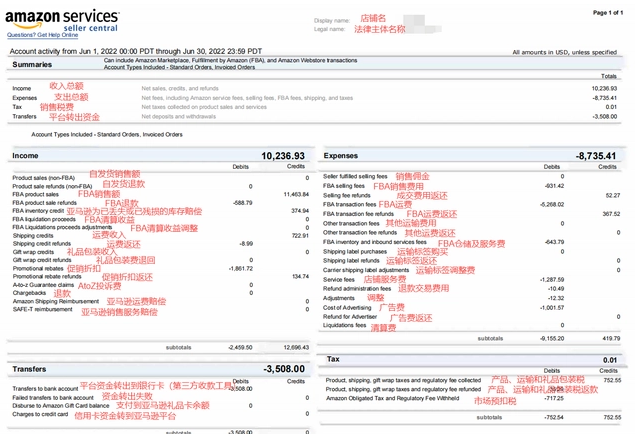This screenshot has width=644, height=434.
Task: Click the Amazon Shipping Reimbursement row label
Action: 56,301
